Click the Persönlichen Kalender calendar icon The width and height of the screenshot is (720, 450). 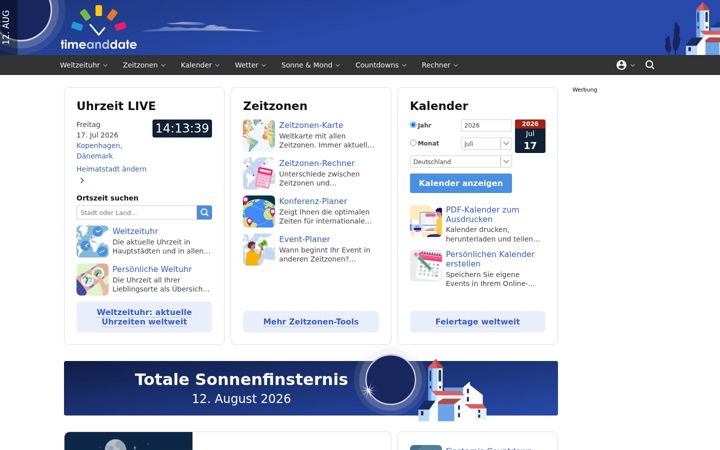click(426, 265)
